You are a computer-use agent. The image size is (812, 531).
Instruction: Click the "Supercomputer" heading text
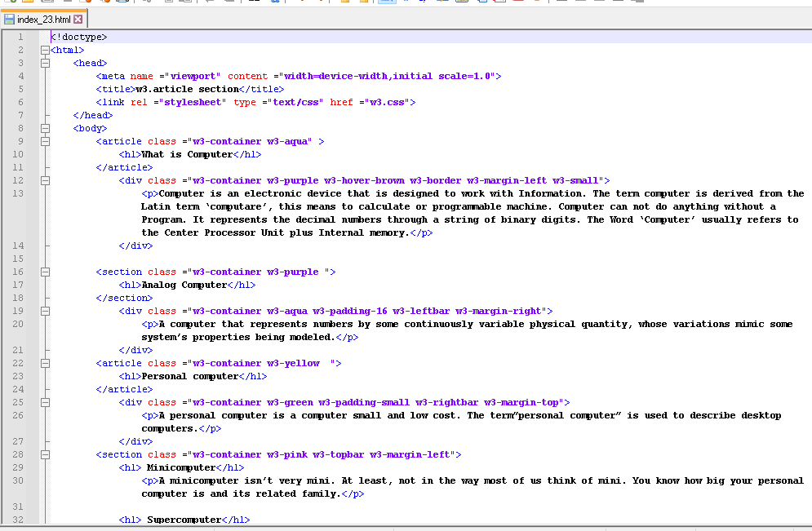pos(184,520)
